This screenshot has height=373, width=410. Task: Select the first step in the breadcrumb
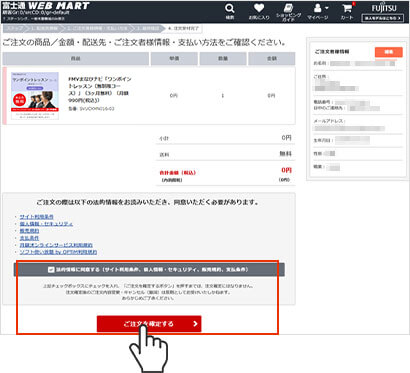[15, 28]
